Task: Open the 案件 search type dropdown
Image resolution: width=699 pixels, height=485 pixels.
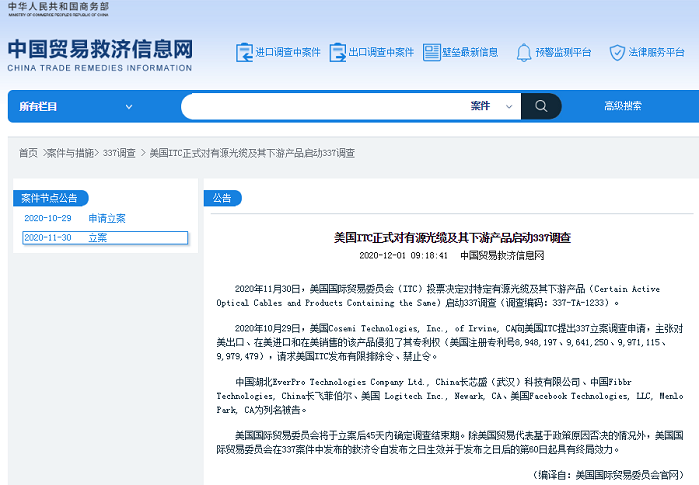Action: pyautogui.click(x=491, y=106)
